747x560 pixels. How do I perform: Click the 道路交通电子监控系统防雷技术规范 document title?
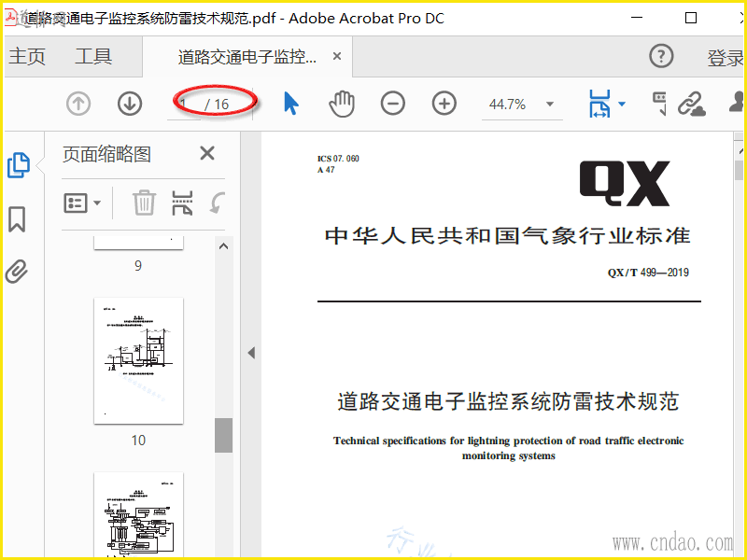pyautogui.click(x=508, y=401)
